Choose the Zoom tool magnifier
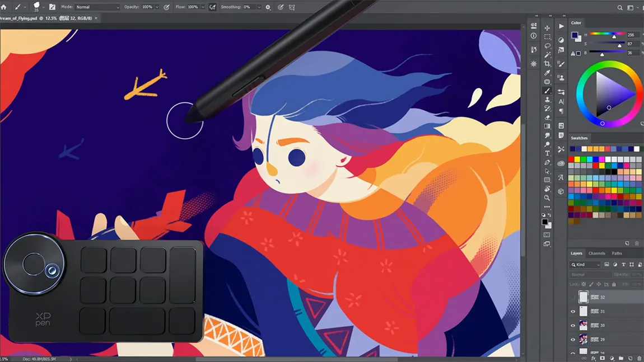The image size is (644, 362). point(547,198)
